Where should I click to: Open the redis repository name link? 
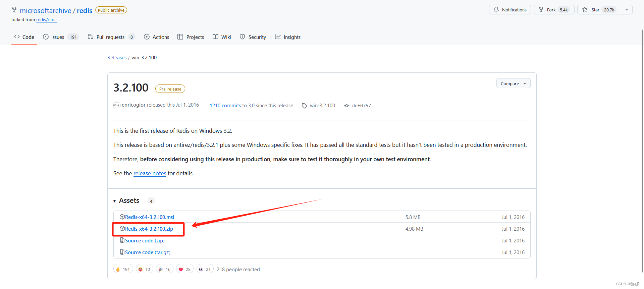[85, 10]
